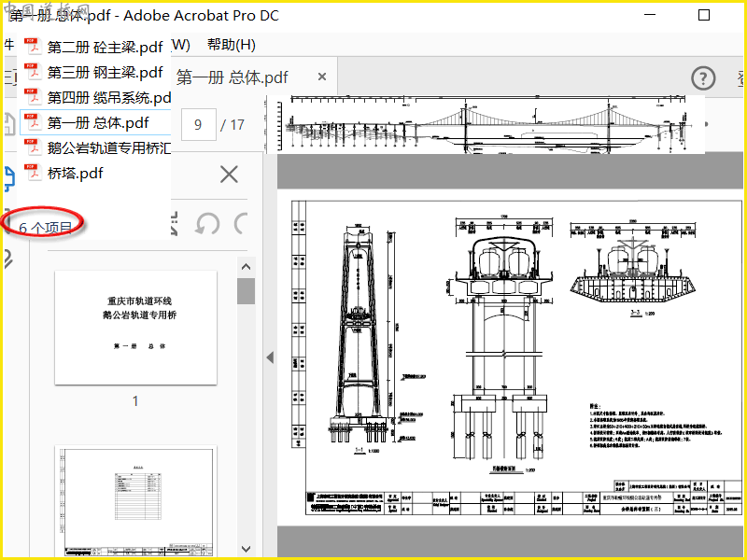This screenshot has width=747, height=560.
Task: Select page 1 thumbnail with cover title
Action: pos(135,328)
